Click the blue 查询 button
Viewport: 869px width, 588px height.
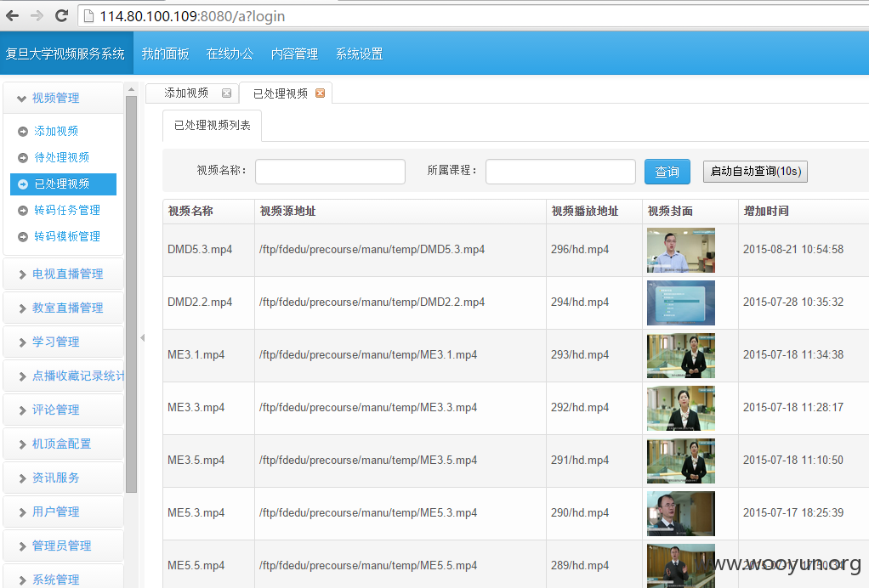[x=667, y=172]
